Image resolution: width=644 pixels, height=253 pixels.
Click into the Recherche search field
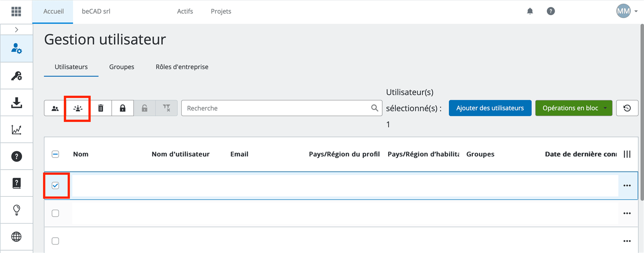coord(282,108)
